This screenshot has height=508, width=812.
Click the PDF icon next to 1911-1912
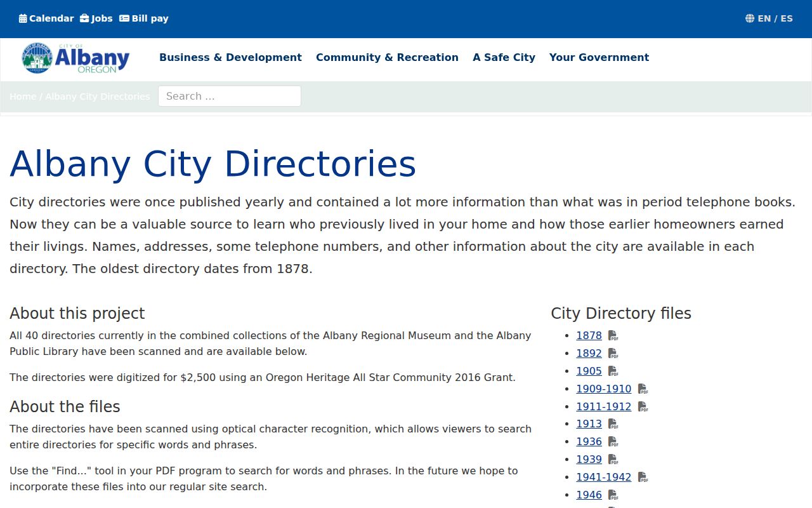click(643, 407)
